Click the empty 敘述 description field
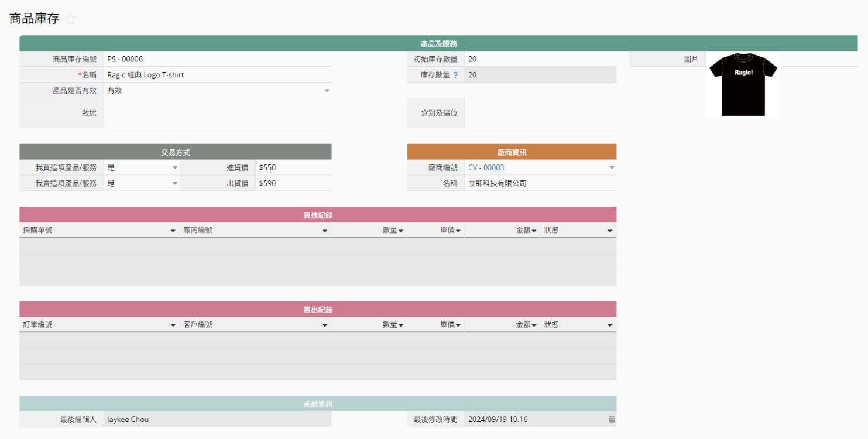868x439 pixels. coord(217,113)
